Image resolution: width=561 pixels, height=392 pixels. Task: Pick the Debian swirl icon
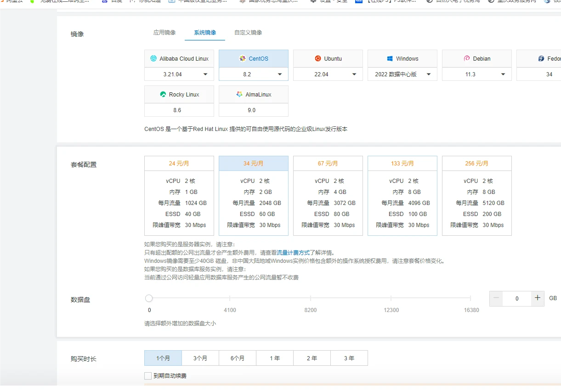[467, 58]
